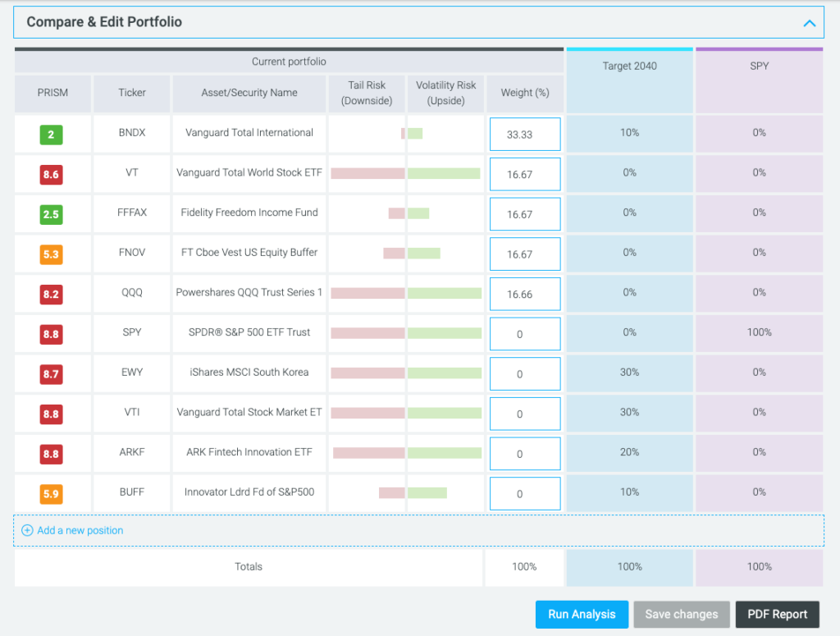Click FT Cboe Vest US Equity Buffer
The width and height of the screenshot is (840, 636).
tap(249, 253)
